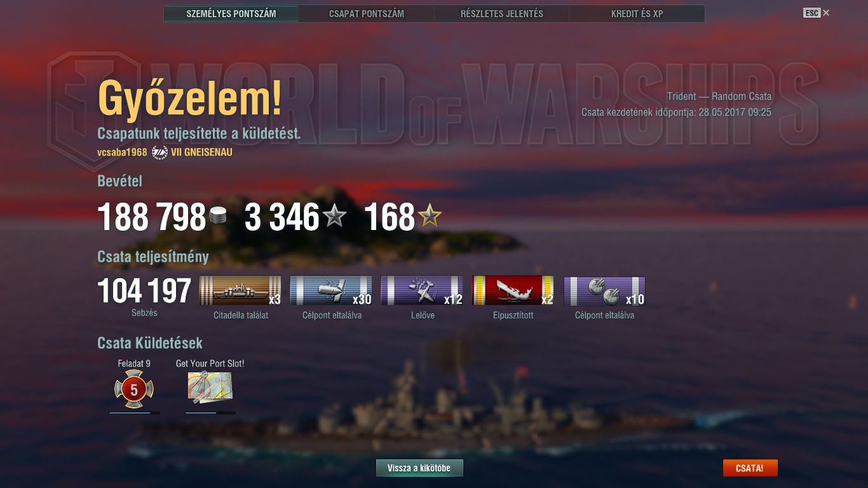Click the red Elpusztított ribbon icon

[x=513, y=291]
